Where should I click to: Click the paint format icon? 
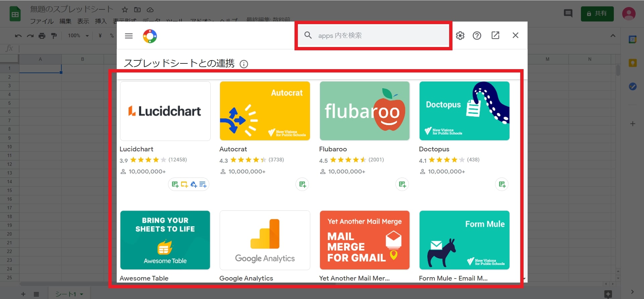pos(54,36)
